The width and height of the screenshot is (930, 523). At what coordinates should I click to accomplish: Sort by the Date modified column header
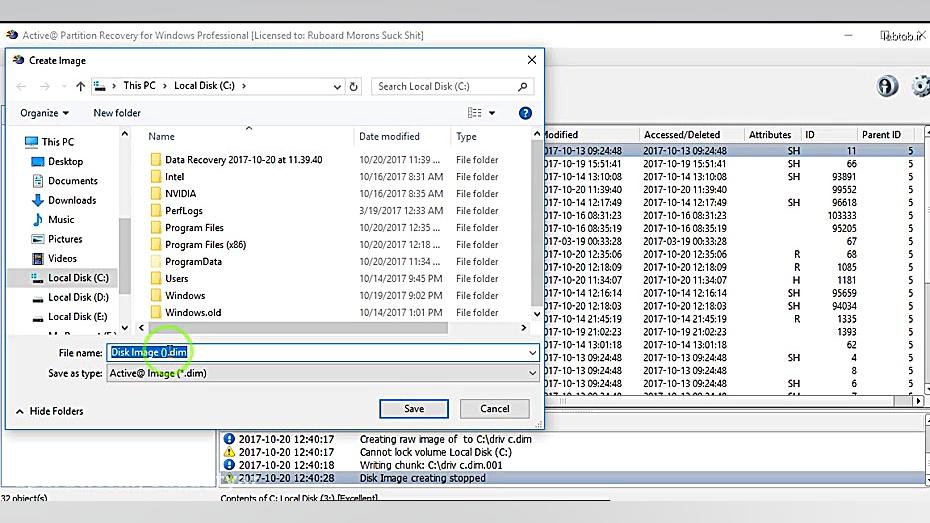click(x=389, y=136)
